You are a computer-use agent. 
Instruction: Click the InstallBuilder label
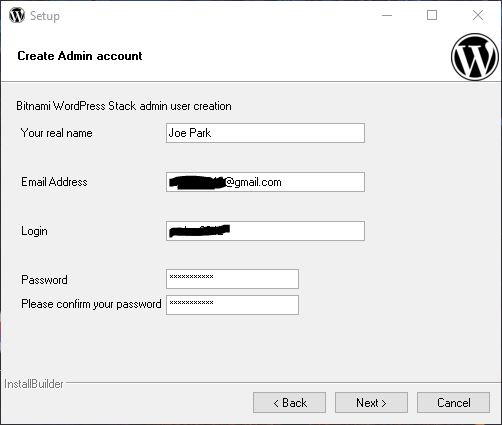pos(34,384)
